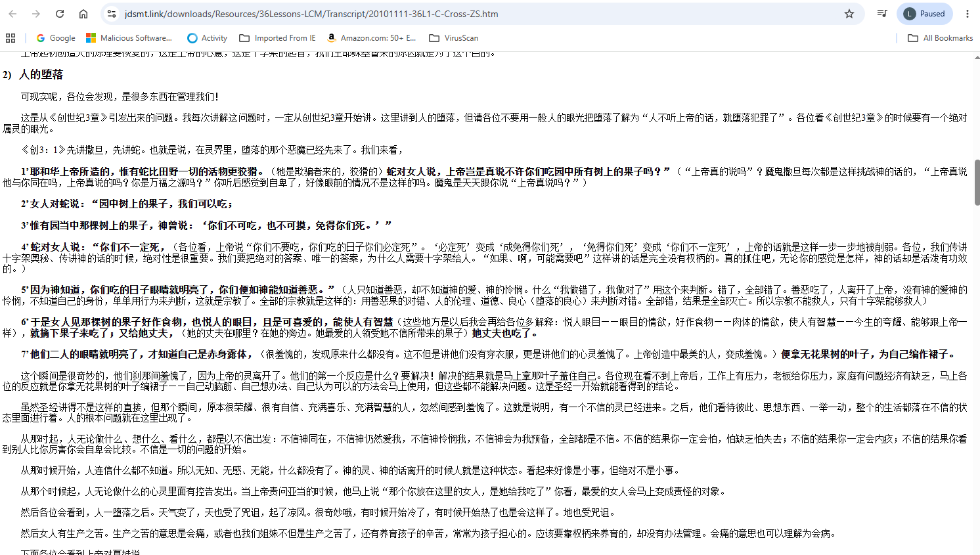Image resolution: width=980 pixels, height=555 pixels.
Task: Open the Malicious Software bookmark
Action: pyautogui.click(x=129, y=38)
